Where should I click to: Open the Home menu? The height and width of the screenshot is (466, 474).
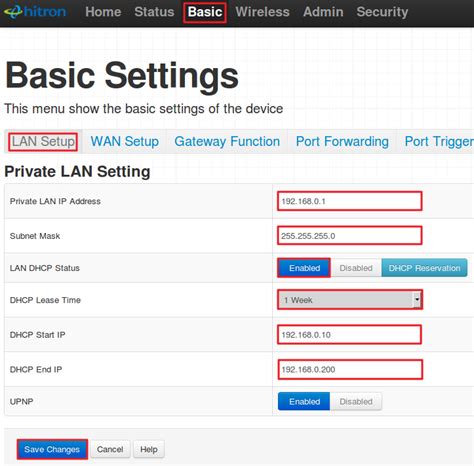103,12
